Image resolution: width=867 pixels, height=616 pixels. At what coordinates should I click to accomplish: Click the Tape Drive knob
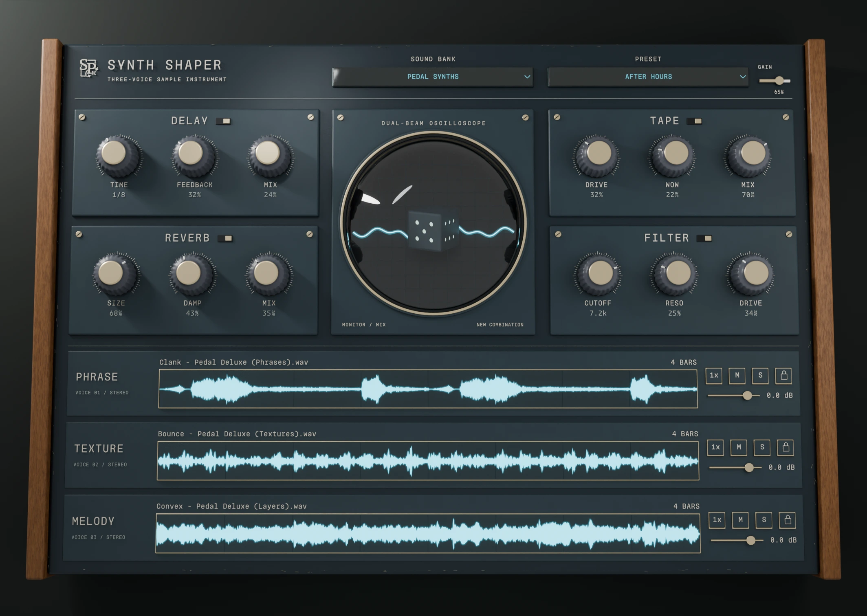[596, 157]
